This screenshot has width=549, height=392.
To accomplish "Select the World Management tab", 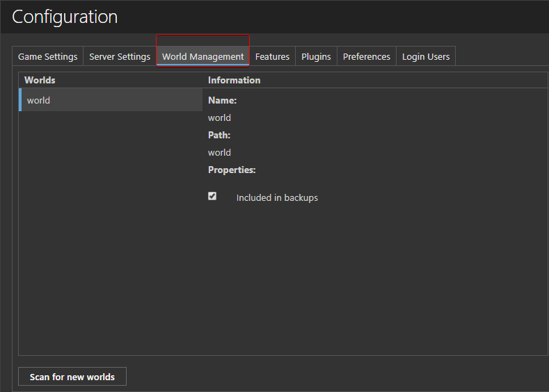I will click(x=202, y=56).
